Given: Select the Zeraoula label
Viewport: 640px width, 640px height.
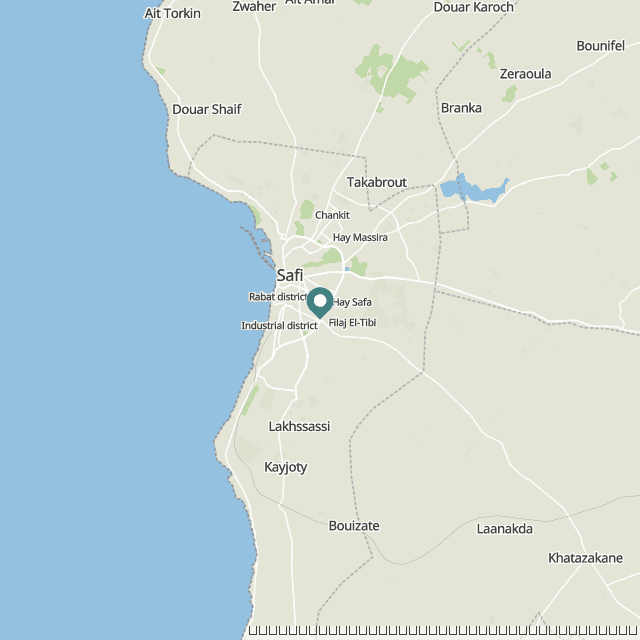Looking at the screenshot, I should pos(525,74).
